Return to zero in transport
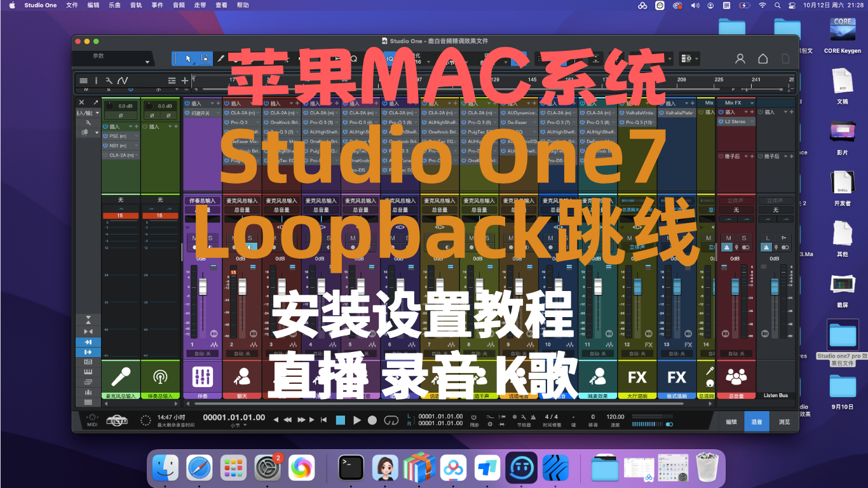The width and height of the screenshot is (868, 488). coord(324,420)
